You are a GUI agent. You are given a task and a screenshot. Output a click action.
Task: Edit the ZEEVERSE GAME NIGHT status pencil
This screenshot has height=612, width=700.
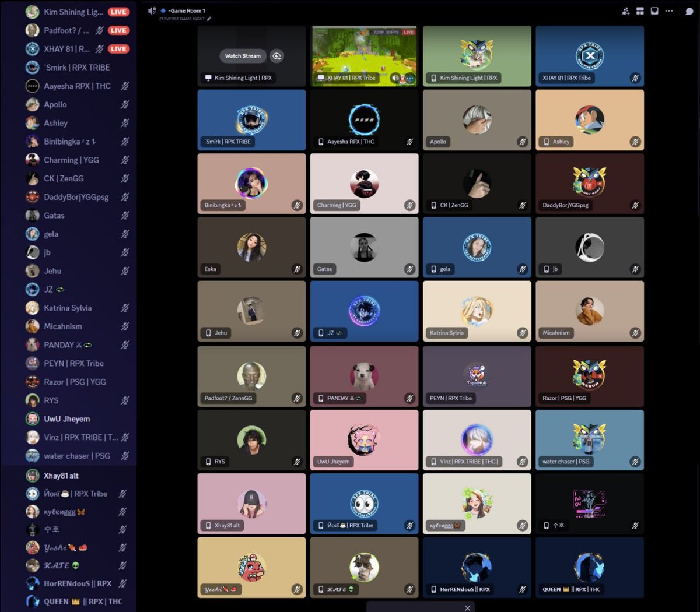[209, 19]
